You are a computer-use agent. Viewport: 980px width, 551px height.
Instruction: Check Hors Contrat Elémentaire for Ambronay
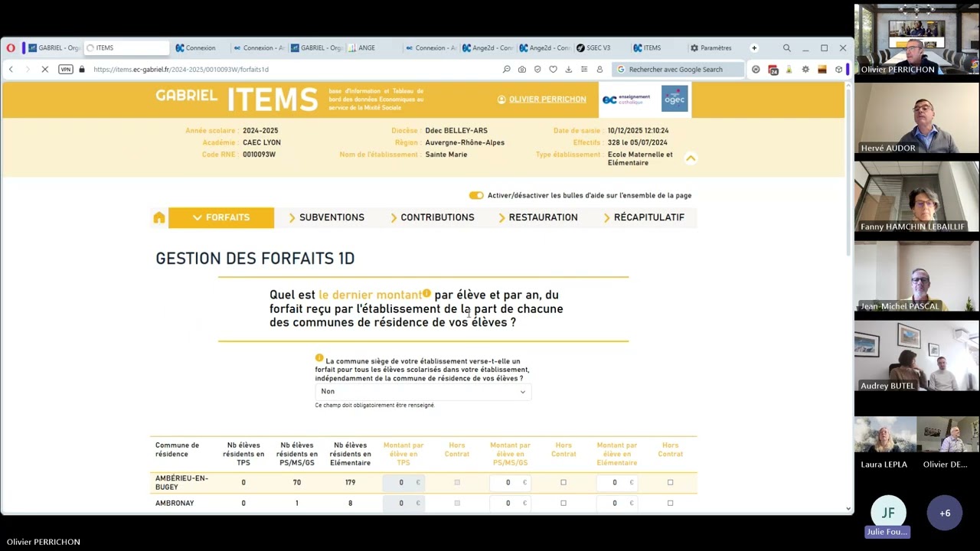coord(670,503)
